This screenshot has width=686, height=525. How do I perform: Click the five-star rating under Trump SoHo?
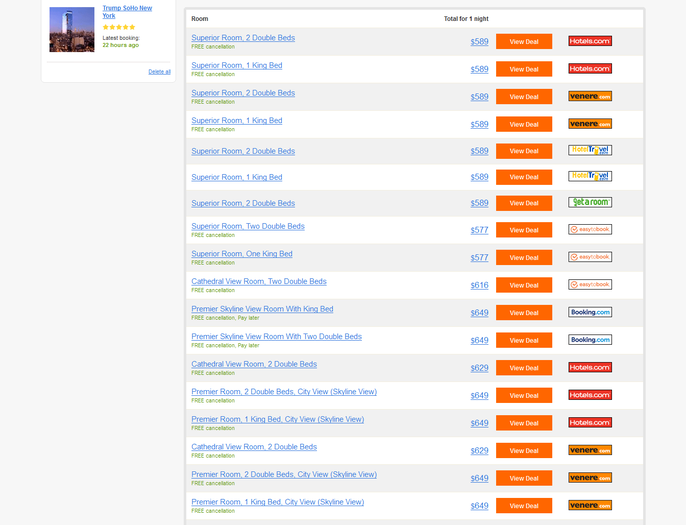(x=119, y=27)
